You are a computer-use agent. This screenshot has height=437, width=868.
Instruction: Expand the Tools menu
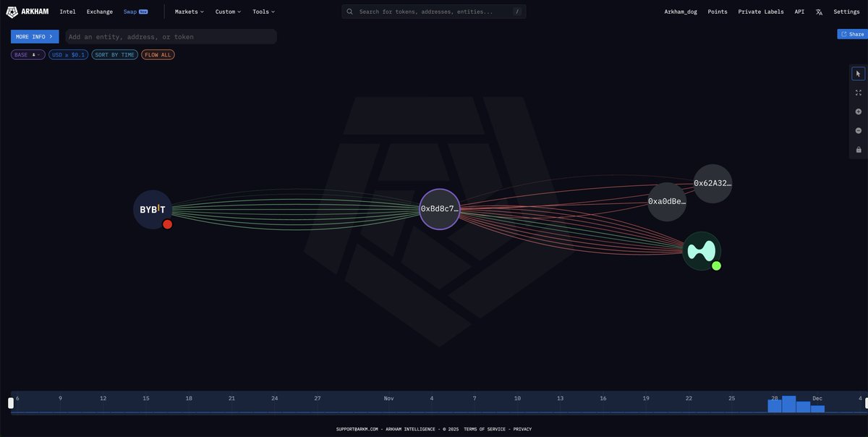pyautogui.click(x=264, y=12)
